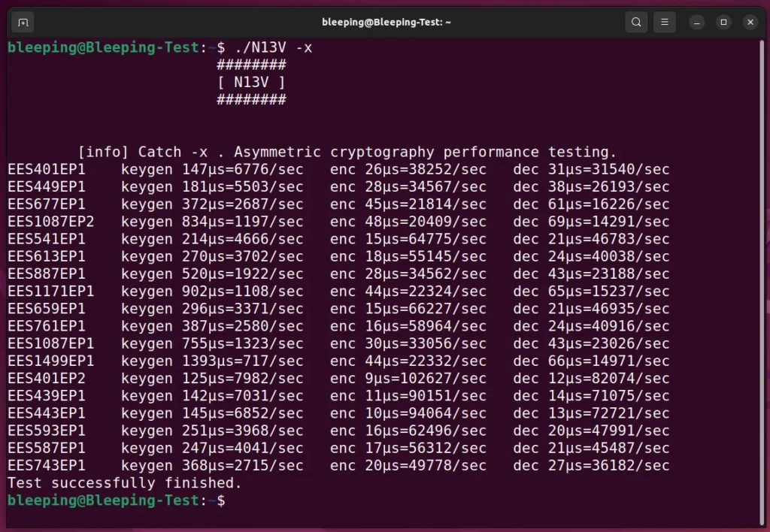The height and width of the screenshot is (532, 770).
Task: Click dec value 27µs=36182/sec
Action: click(x=609, y=466)
